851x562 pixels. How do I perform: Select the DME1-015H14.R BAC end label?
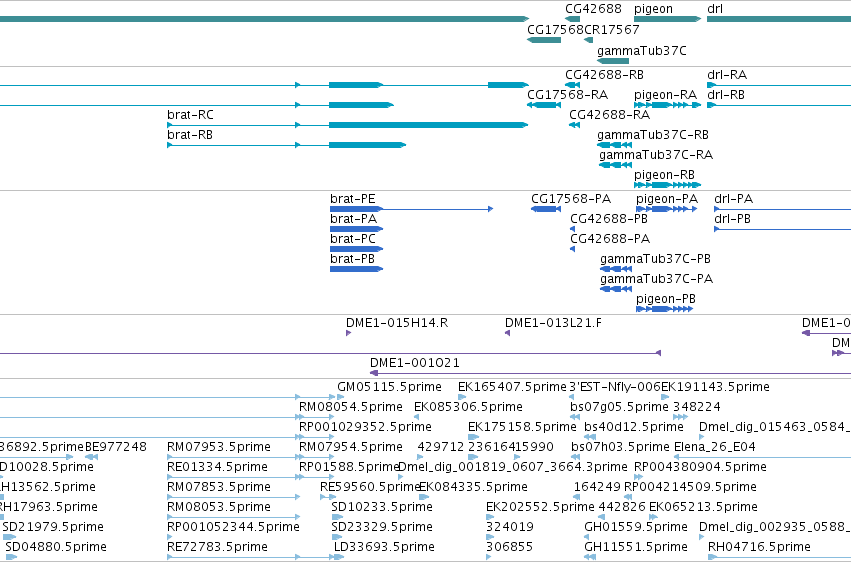(x=397, y=323)
